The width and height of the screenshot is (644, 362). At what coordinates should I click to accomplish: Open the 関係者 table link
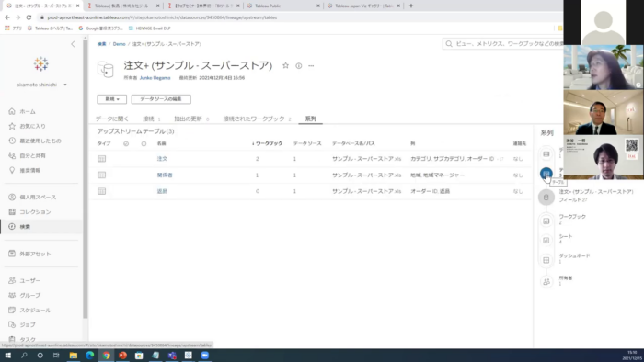point(165,175)
